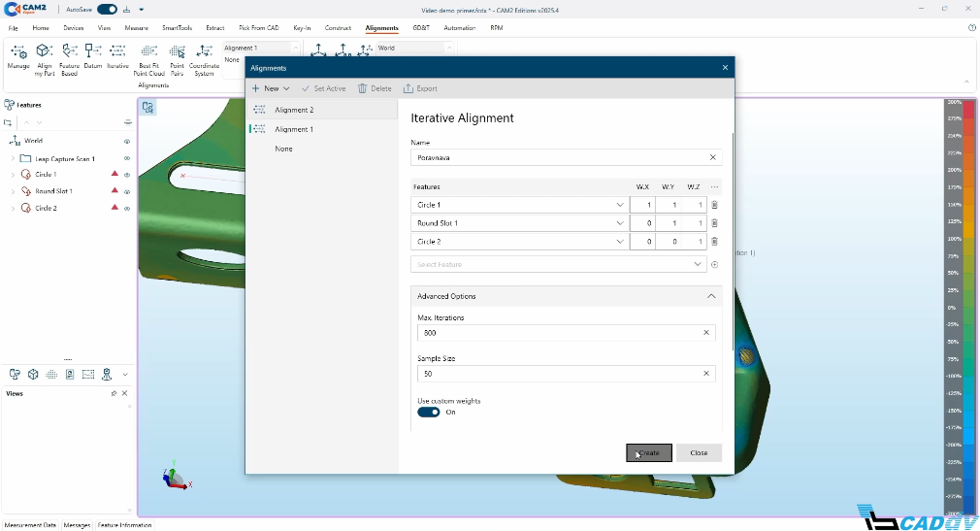Select Best Fit Point Cloud alignment
The height and width of the screenshot is (531, 980).
[x=148, y=60]
